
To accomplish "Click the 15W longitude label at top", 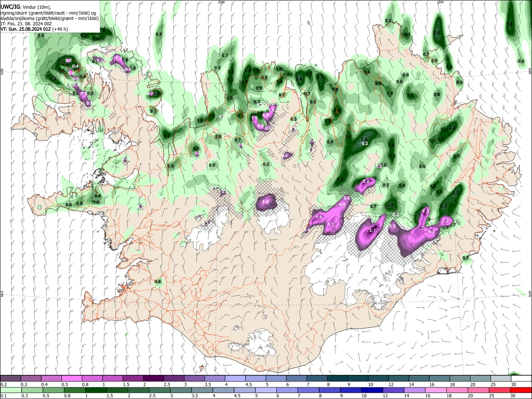I will click(440, 2).
